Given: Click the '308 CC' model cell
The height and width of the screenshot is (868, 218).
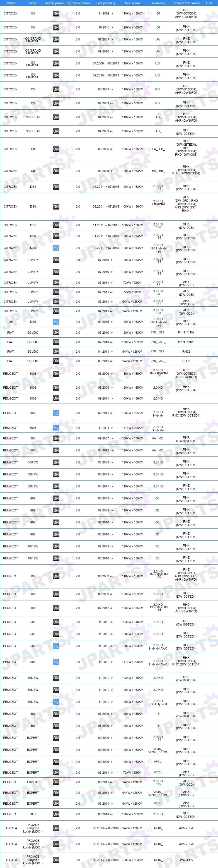Looking at the screenshot, I should (33, 463).
